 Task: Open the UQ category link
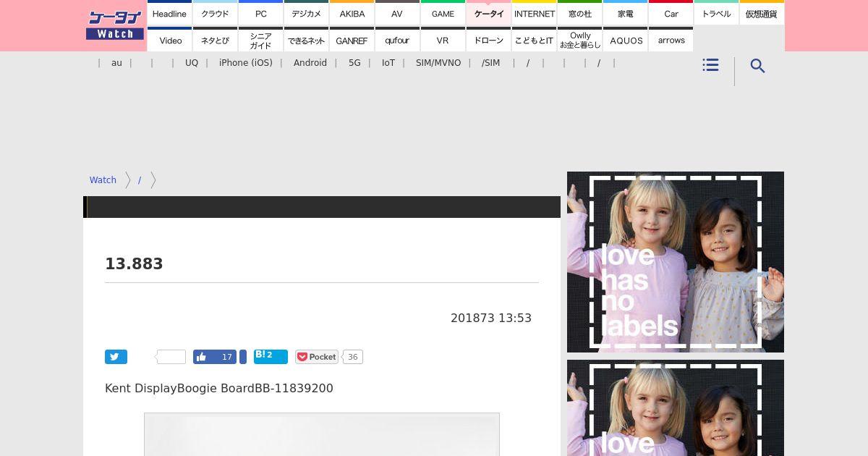tap(192, 63)
